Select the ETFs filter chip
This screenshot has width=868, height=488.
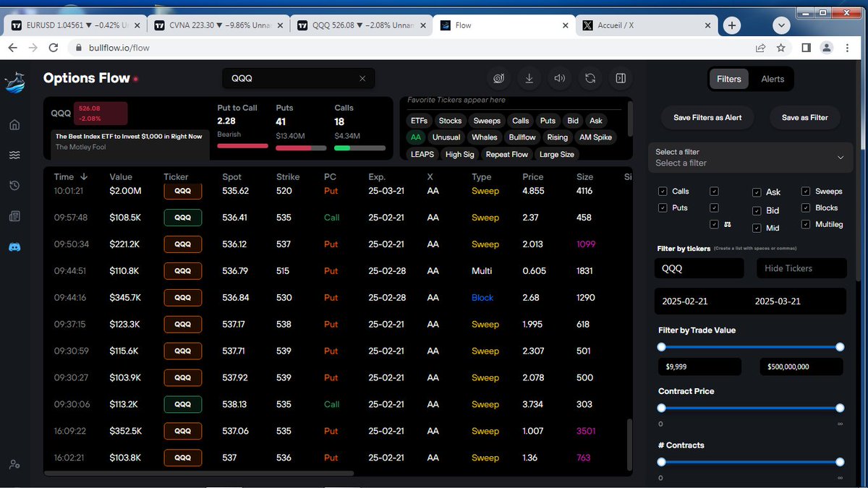(x=418, y=121)
